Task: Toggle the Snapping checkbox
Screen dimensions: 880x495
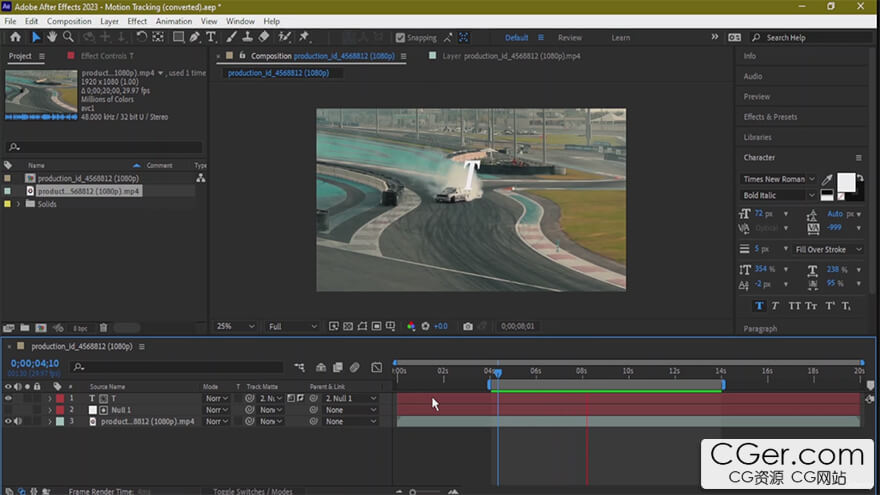Action: pos(400,38)
